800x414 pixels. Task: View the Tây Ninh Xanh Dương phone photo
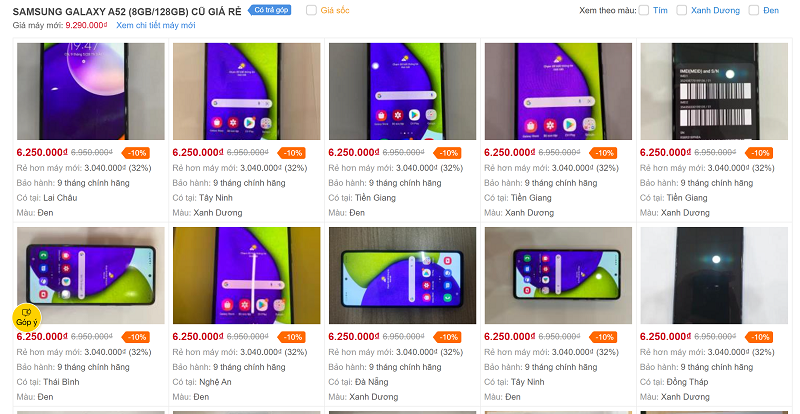[x=246, y=91]
